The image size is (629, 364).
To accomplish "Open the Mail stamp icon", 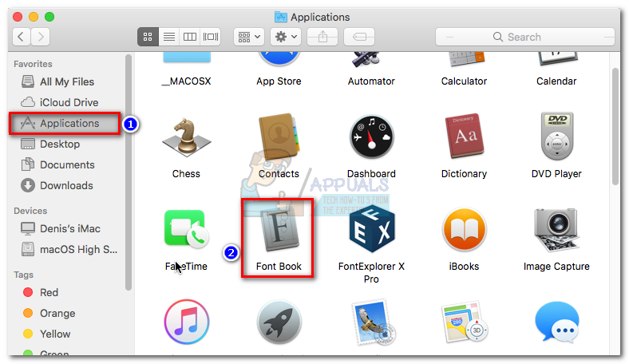I will (x=374, y=322).
